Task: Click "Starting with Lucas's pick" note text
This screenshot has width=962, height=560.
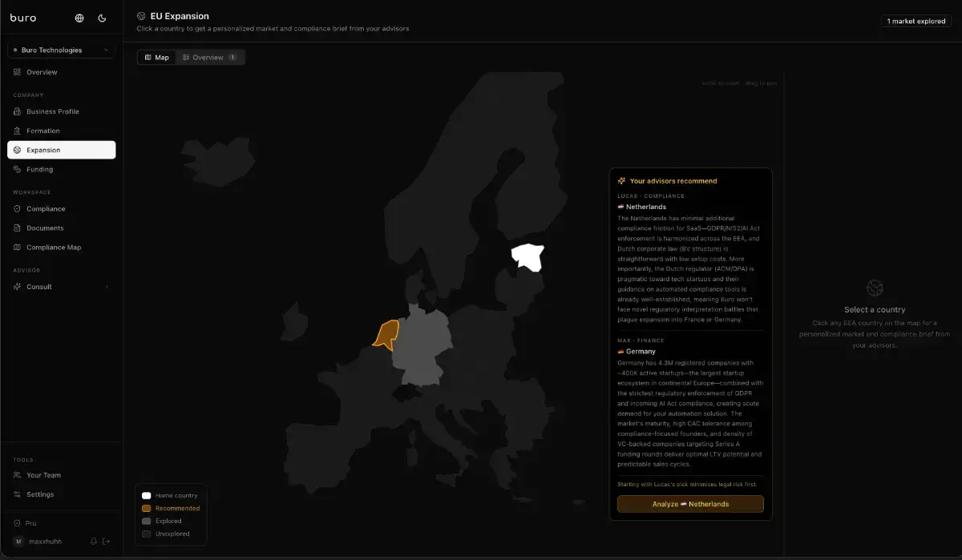Action: pyautogui.click(x=687, y=485)
